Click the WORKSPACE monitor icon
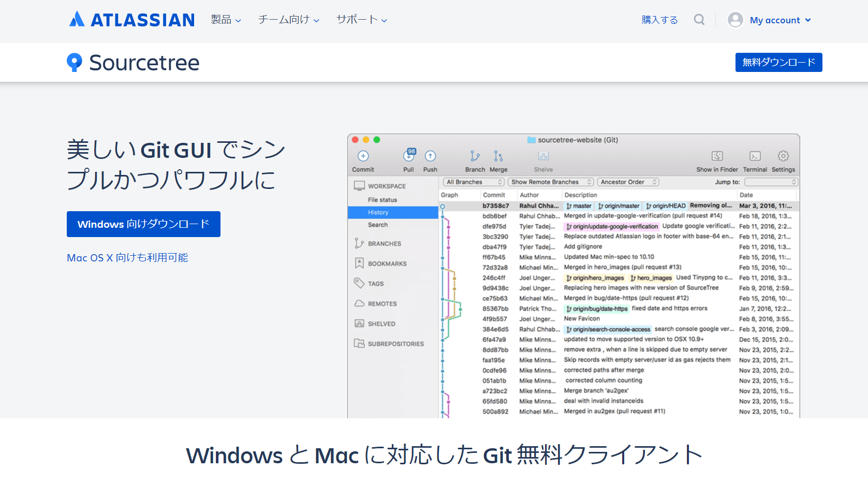 tap(359, 186)
